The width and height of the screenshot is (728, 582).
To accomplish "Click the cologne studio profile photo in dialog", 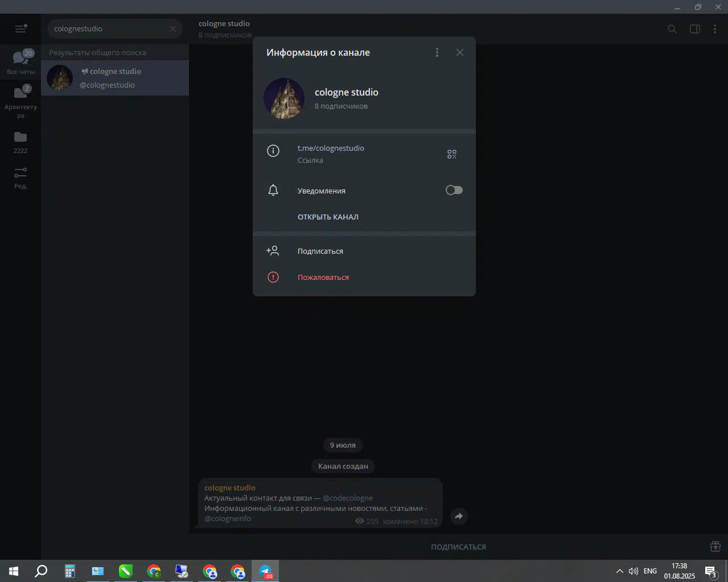I will 284,98.
